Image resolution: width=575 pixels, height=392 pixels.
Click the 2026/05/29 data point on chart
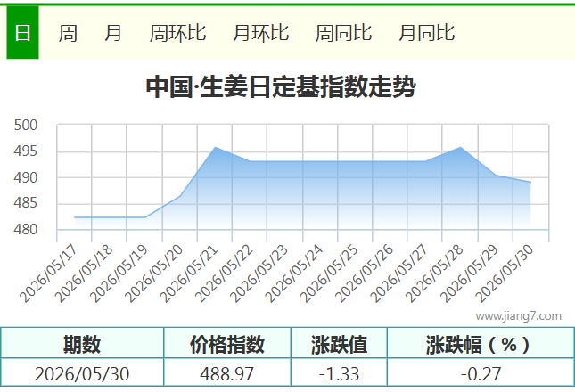[496, 175]
